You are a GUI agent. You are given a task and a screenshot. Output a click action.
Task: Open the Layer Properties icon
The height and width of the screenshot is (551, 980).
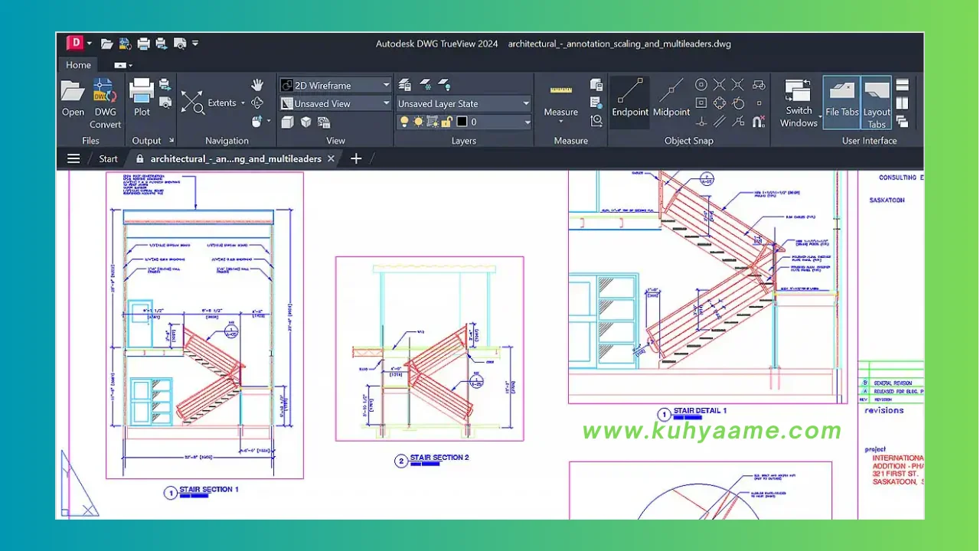405,84
